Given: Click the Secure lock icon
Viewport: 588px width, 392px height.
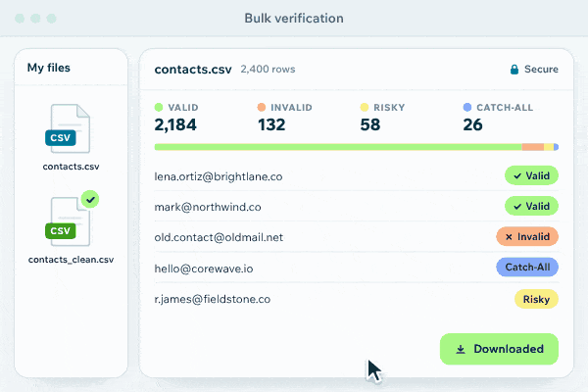Looking at the screenshot, I should [514, 69].
